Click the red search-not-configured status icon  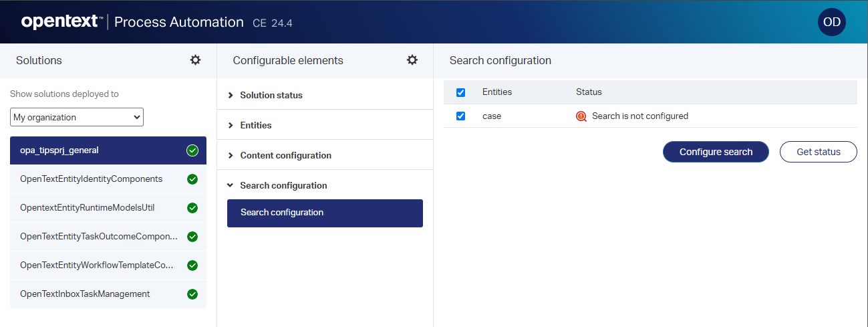tap(581, 116)
